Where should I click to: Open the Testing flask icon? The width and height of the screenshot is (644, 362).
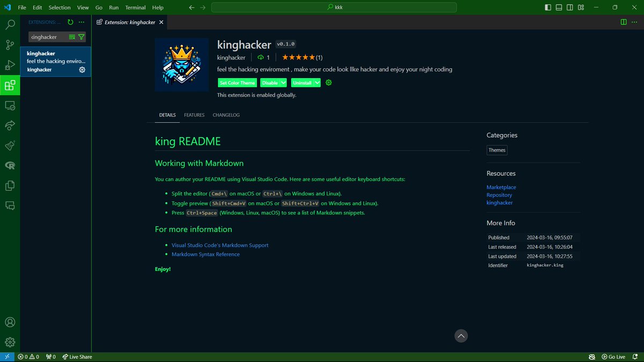10,145
